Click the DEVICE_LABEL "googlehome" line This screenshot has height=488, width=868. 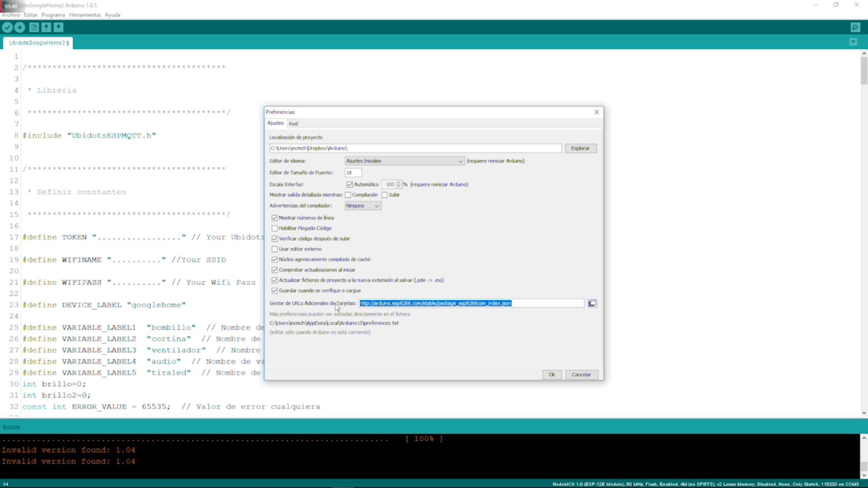coord(104,305)
